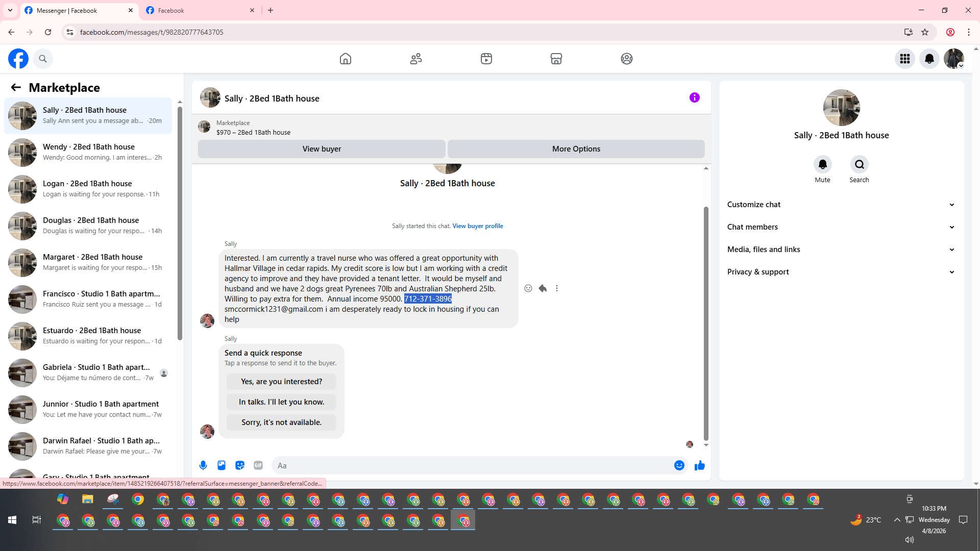Send a thumbs-up like
Viewport: 980px width, 551px height.
pos(699,465)
